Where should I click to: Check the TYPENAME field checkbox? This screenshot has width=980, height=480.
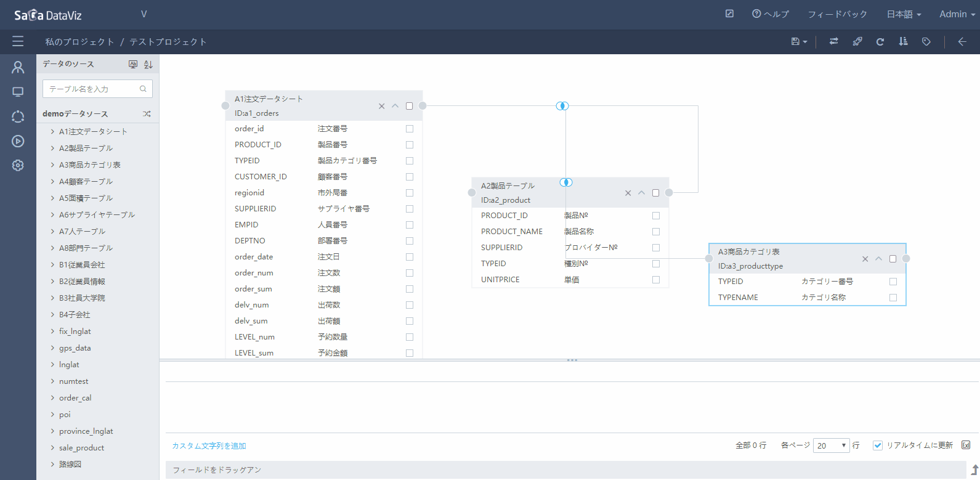[x=893, y=298]
